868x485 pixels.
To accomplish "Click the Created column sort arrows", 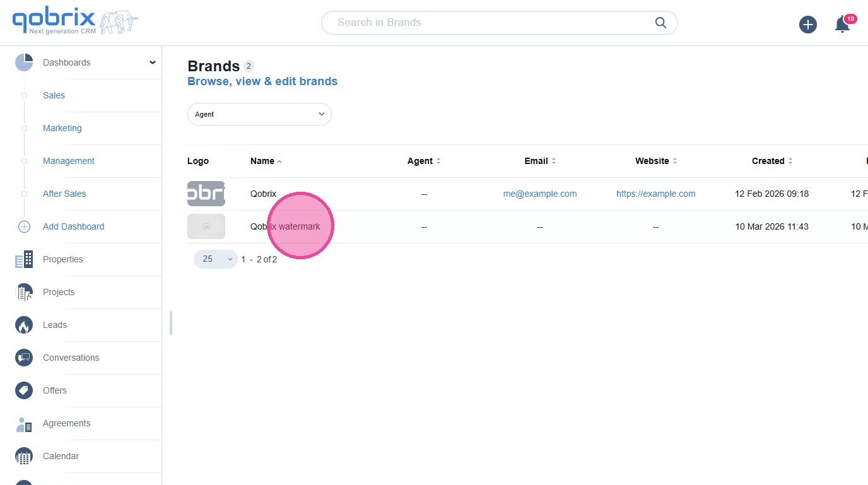I will coord(790,161).
